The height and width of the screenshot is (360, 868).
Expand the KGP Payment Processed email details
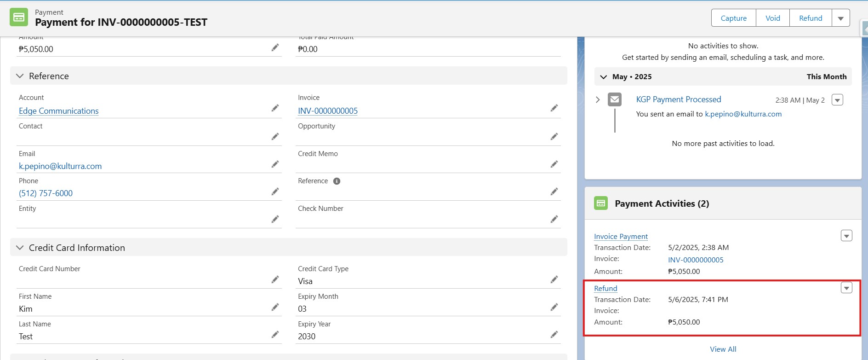tap(598, 99)
